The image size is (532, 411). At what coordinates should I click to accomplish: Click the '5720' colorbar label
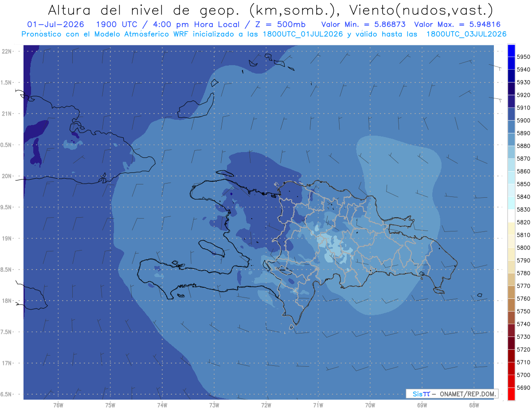tap(523, 349)
